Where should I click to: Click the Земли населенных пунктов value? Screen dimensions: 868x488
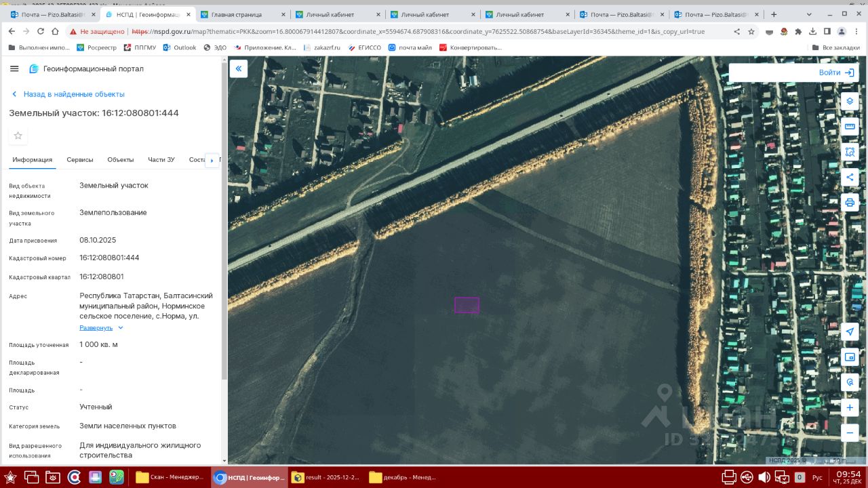(127, 426)
